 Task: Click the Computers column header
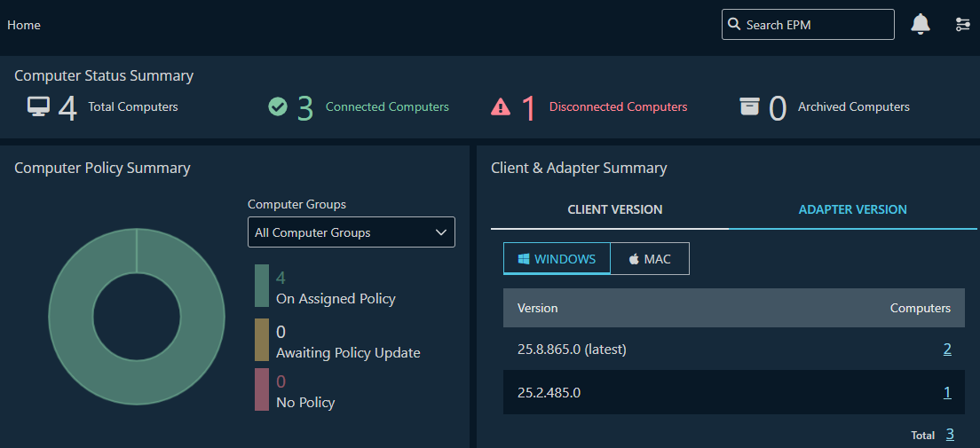tap(920, 308)
